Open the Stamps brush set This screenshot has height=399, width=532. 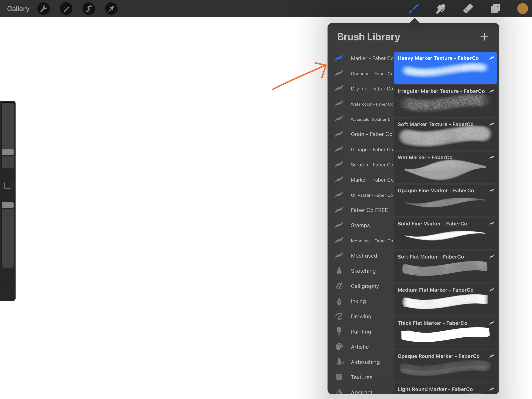point(364,225)
